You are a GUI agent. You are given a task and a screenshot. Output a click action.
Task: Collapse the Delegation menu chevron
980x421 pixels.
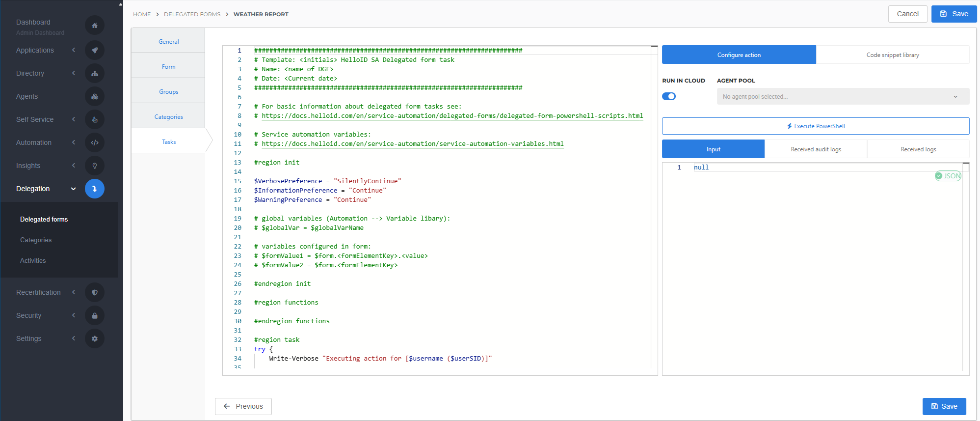click(x=74, y=189)
